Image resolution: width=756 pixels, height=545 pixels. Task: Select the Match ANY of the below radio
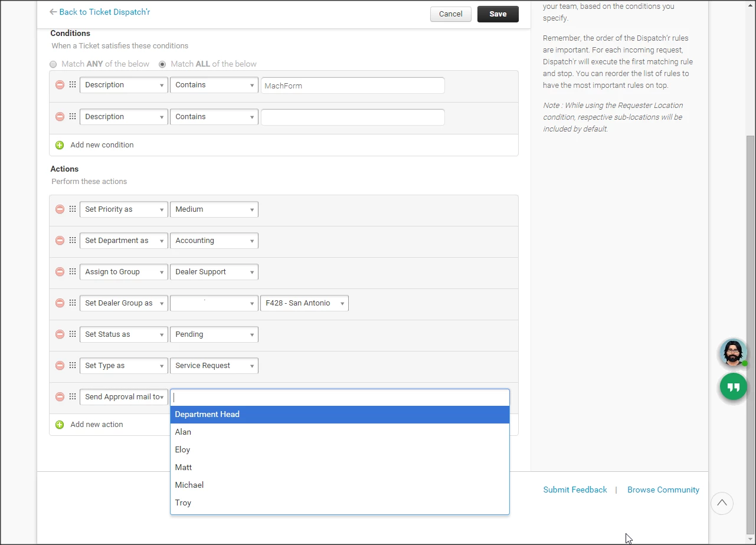53,64
